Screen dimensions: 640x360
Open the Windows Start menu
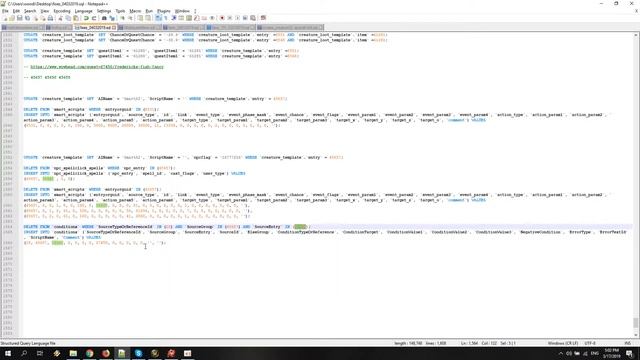[x=8, y=353]
